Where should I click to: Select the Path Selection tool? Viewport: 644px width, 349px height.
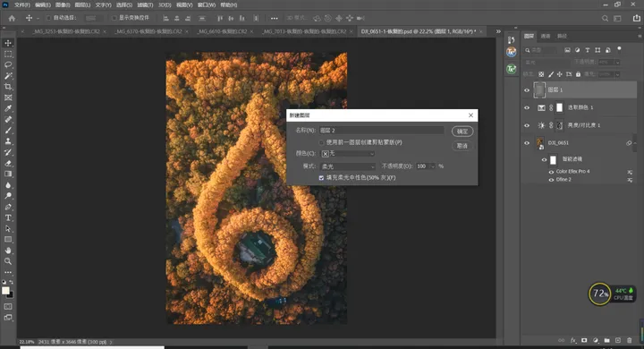coord(8,228)
